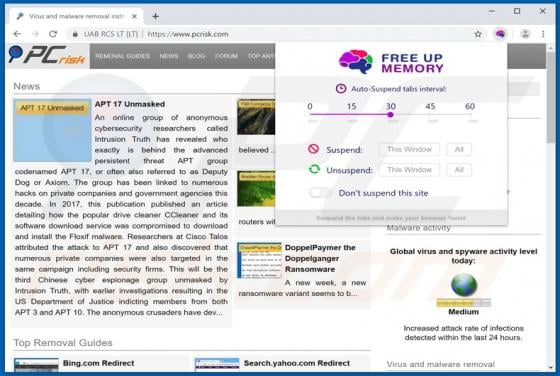Image resolution: width=560 pixels, height=376 pixels.
Task: Click the clock icon beside Auto-Suspend
Action: (341, 89)
